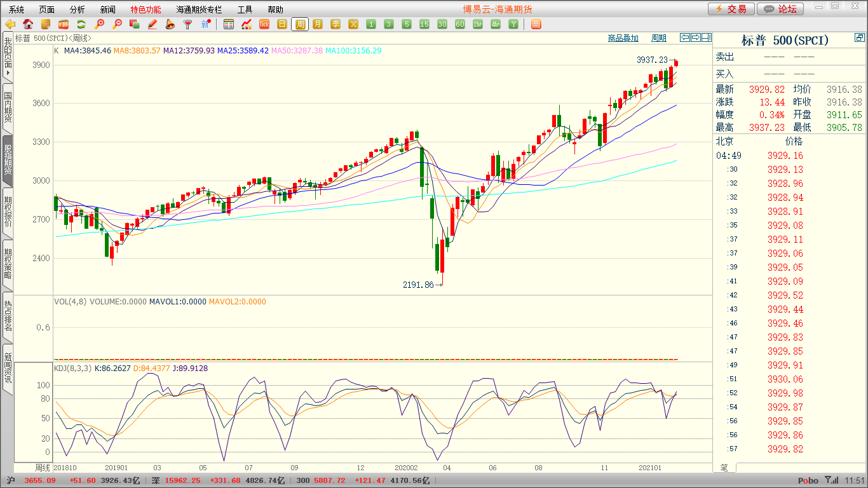The width and height of the screenshot is (868, 488).
Task: Open the alert bell icon
Action: [x=170, y=24]
